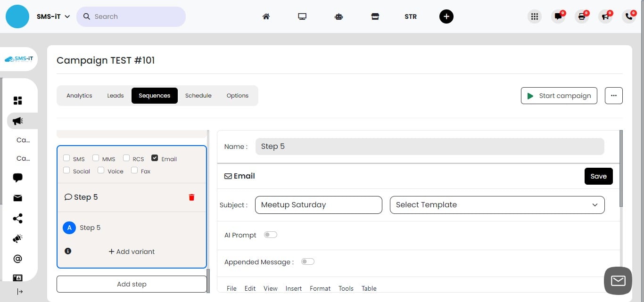Turn on the Appended Message toggle

coord(307,261)
